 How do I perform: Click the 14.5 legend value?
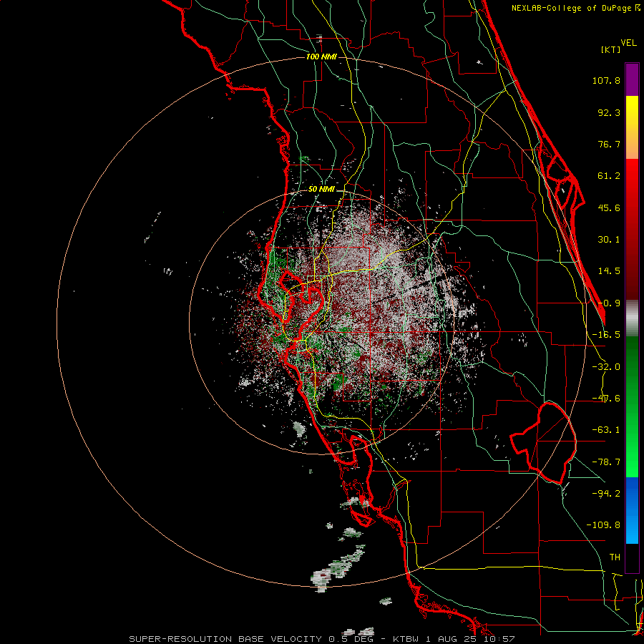609,271
